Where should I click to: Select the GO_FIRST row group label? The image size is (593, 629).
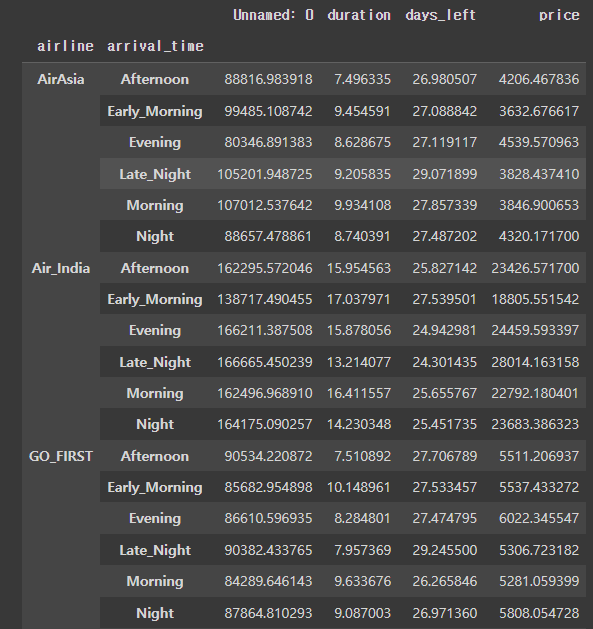pos(61,456)
